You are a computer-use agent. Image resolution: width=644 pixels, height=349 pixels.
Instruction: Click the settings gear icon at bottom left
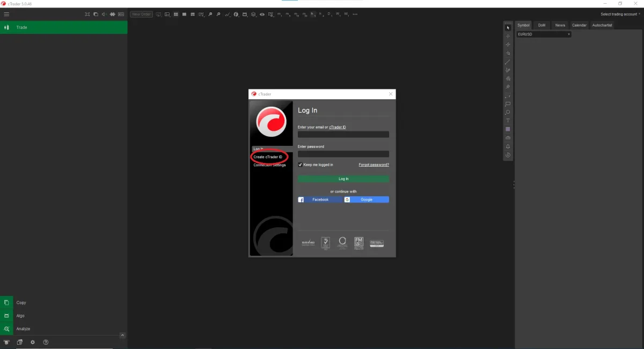coord(33,342)
